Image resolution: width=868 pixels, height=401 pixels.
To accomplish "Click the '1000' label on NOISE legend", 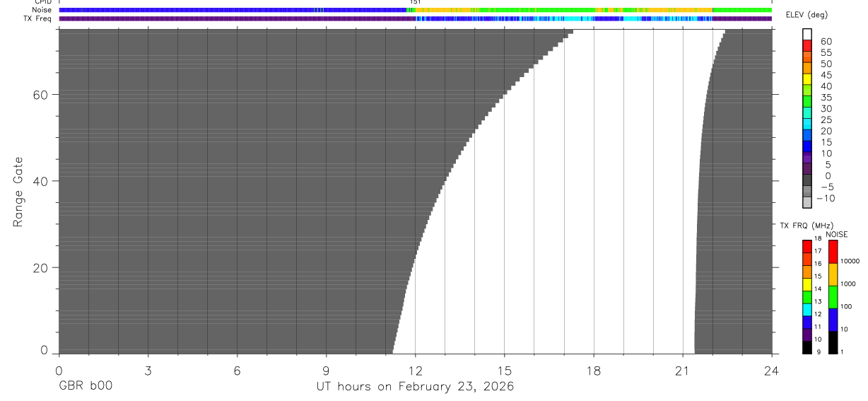I will (848, 284).
